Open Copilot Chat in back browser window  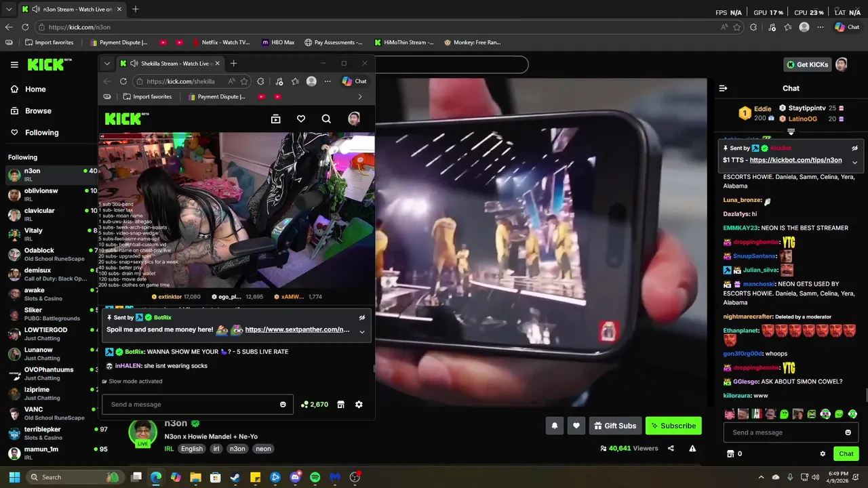click(847, 27)
